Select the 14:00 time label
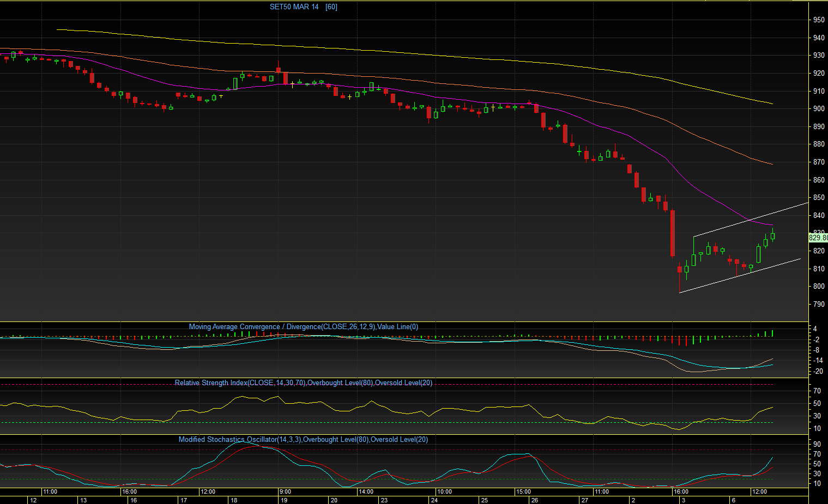 tap(366, 491)
